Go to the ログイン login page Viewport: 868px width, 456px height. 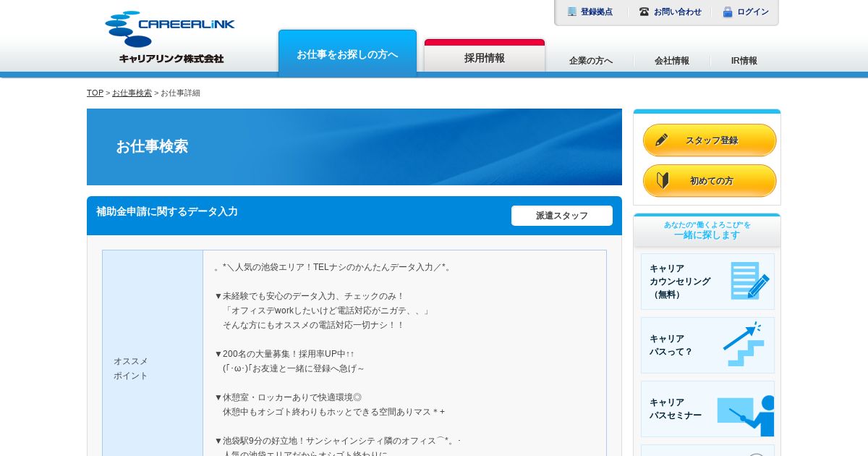pos(753,12)
